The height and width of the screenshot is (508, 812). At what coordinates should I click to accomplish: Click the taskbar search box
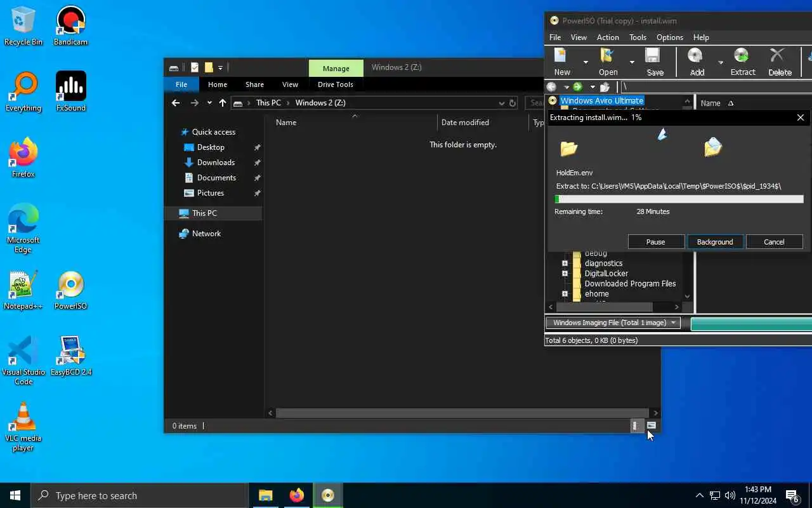[139, 495]
